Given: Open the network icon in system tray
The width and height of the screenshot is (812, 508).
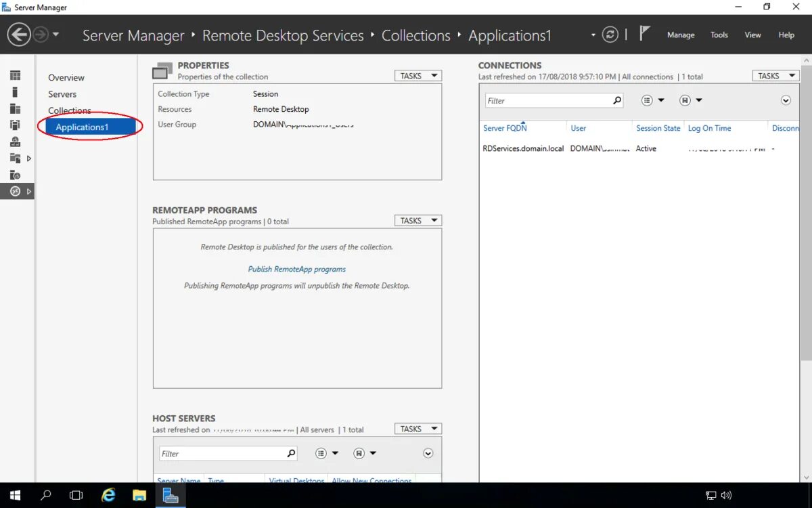Looking at the screenshot, I should pyautogui.click(x=711, y=495).
